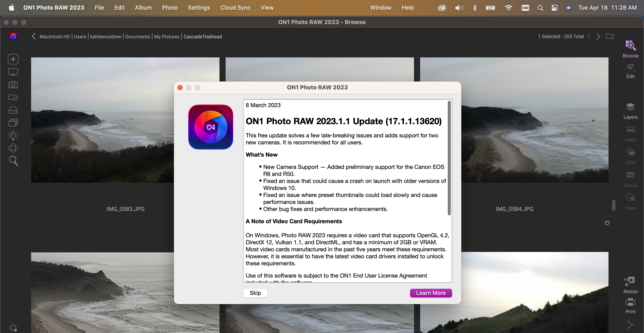This screenshot has height=333, width=644.
Task: Click the Skip button in update dialog
Action: [255, 293]
